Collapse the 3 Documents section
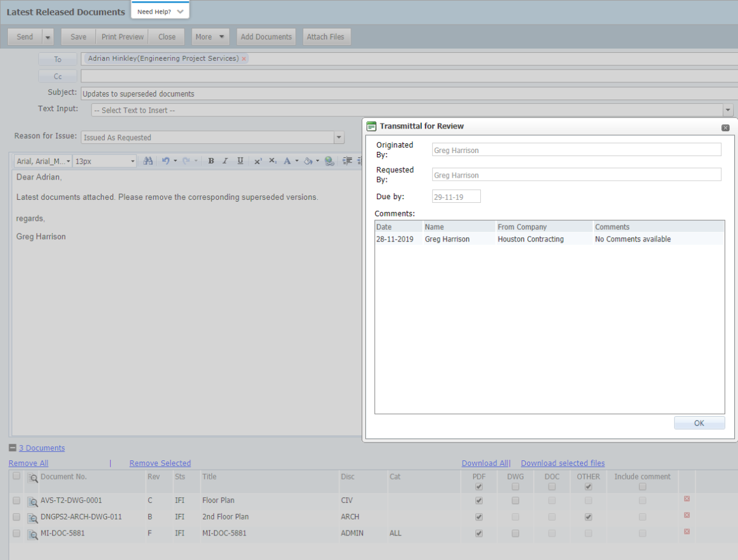The width and height of the screenshot is (738, 560). pyautogui.click(x=13, y=448)
